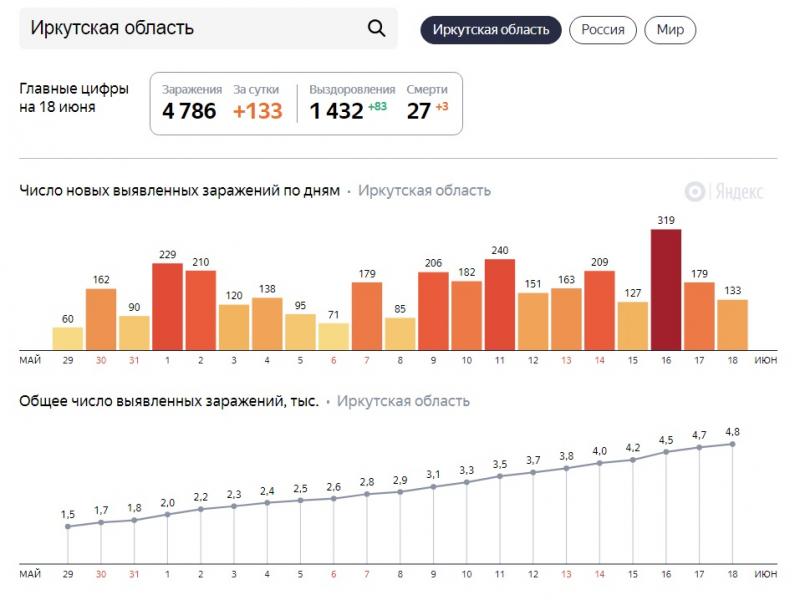This screenshot has height=600, width=800.
Task: Click the June 12 bar showing 151
Action: (533, 321)
